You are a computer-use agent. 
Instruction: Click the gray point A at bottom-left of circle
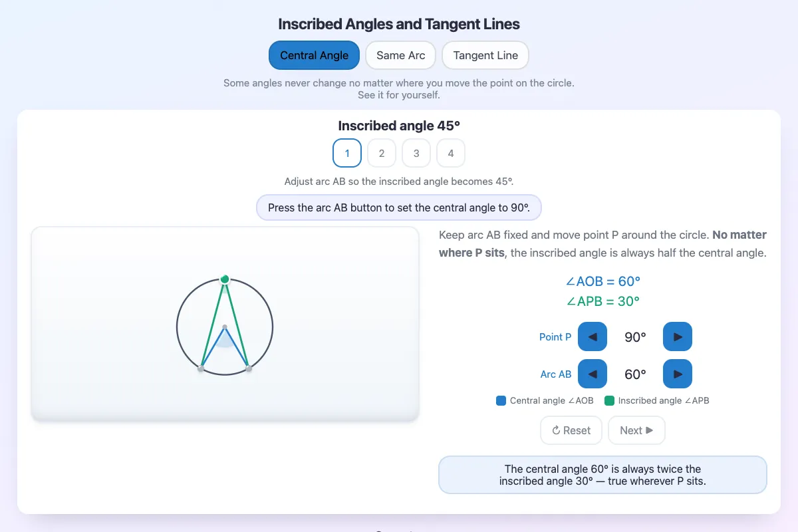pyautogui.click(x=201, y=368)
